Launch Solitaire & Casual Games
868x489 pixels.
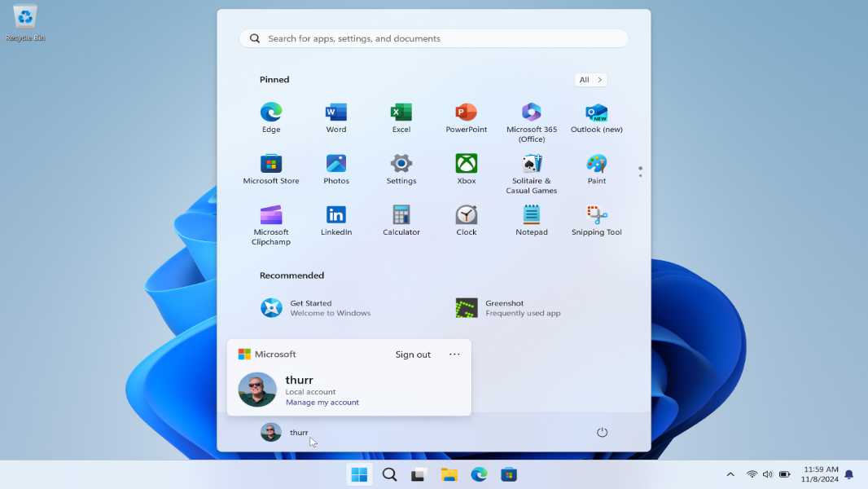[x=531, y=174]
